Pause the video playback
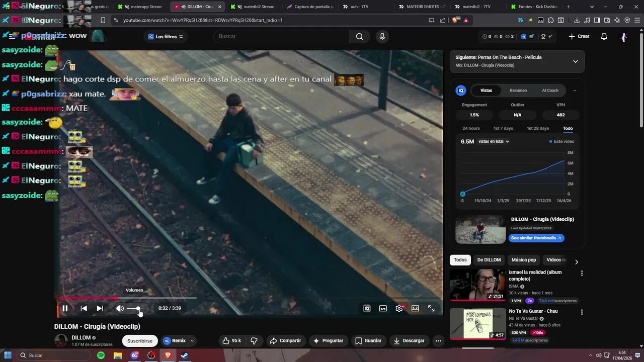This screenshot has height=362, width=644. point(65,308)
